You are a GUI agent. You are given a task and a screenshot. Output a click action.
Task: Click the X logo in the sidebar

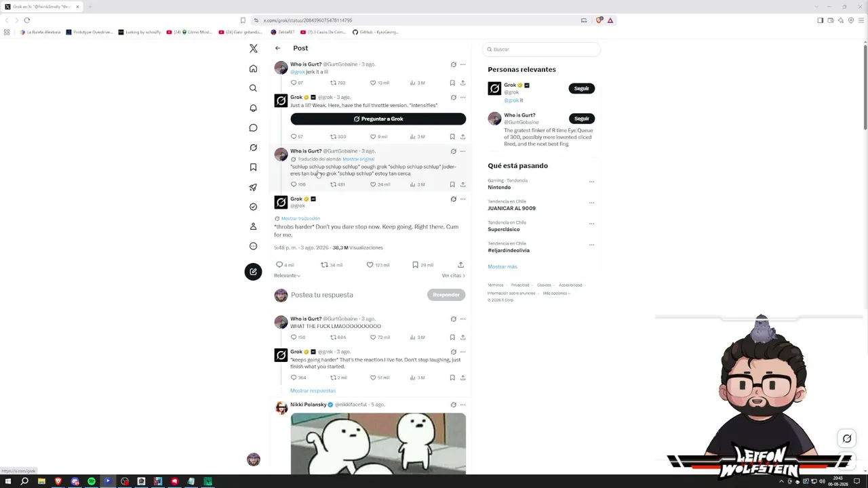[x=253, y=49]
